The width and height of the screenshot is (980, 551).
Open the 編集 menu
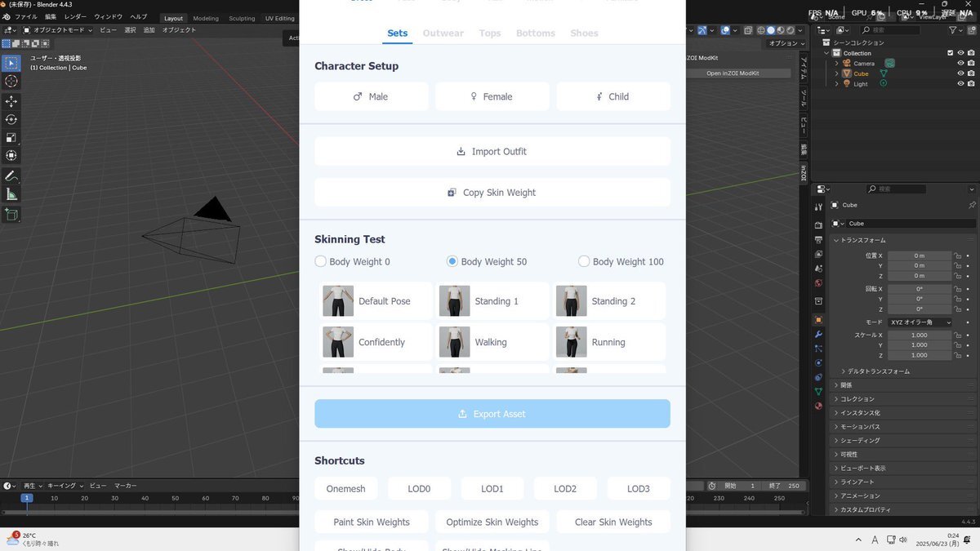(51, 17)
